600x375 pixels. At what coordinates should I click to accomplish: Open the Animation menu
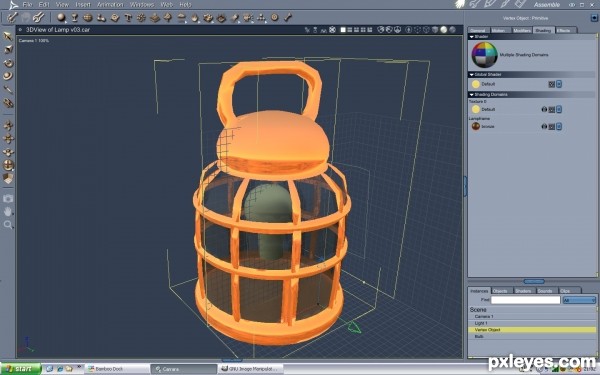pyautogui.click(x=110, y=5)
